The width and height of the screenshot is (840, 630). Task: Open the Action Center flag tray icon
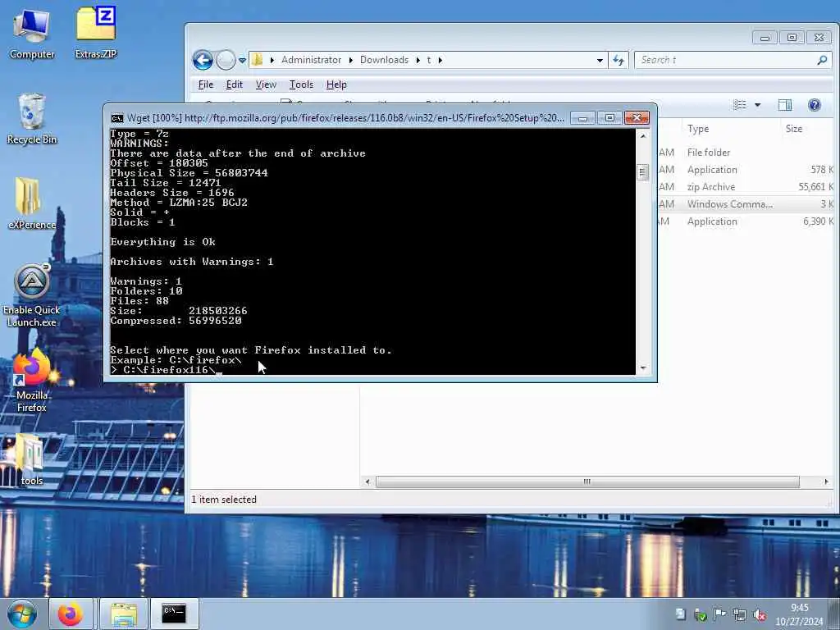(719, 614)
